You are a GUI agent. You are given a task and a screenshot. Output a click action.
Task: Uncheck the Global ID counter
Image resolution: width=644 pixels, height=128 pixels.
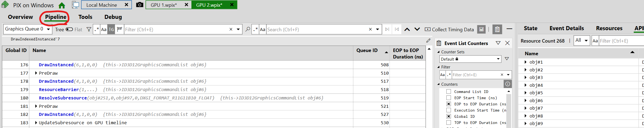(449, 116)
